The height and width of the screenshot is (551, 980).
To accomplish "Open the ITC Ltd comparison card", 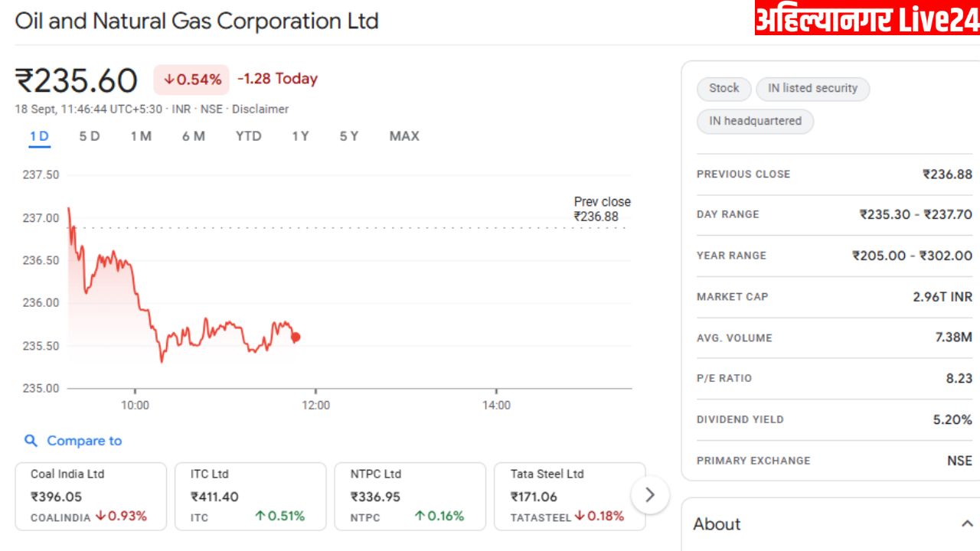I will (x=250, y=496).
